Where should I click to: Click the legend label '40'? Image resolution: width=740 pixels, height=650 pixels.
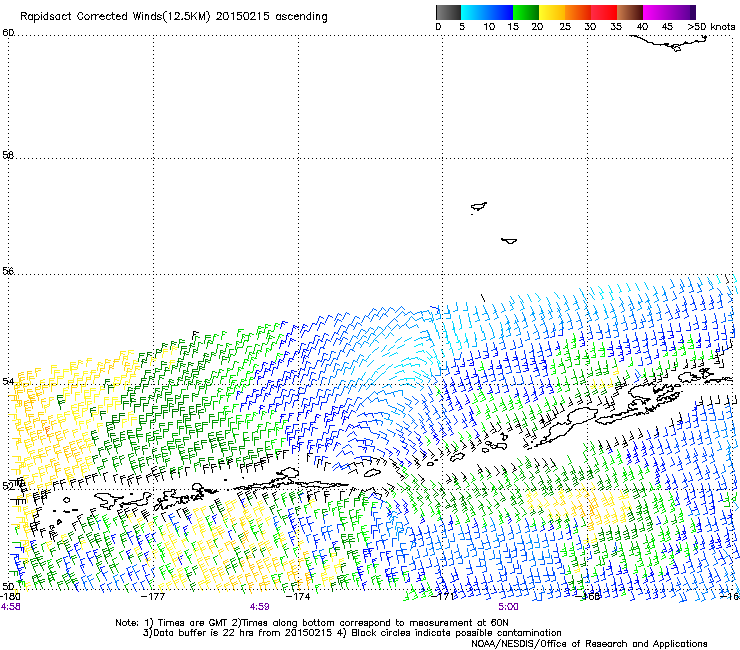(x=642, y=27)
